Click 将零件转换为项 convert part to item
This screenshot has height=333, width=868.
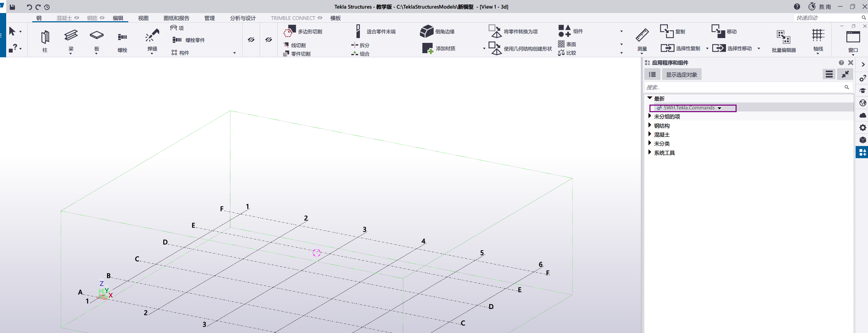[x=513, y=32]
